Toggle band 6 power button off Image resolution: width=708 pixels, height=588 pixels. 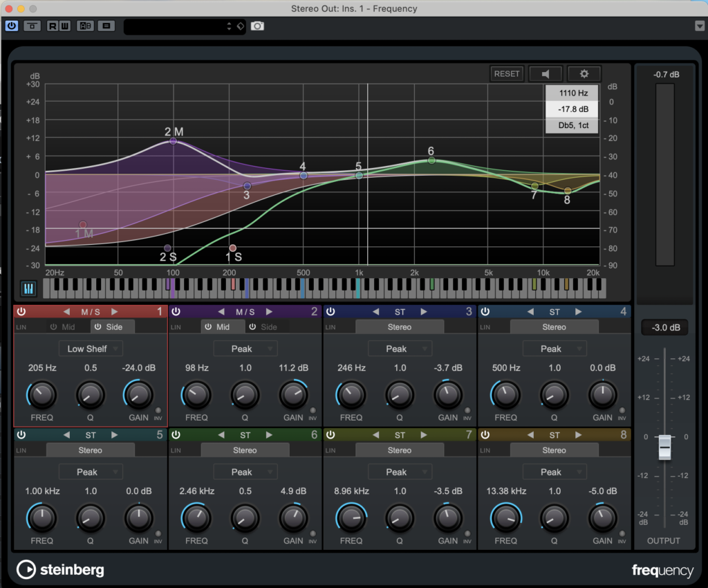pos(176,435)
